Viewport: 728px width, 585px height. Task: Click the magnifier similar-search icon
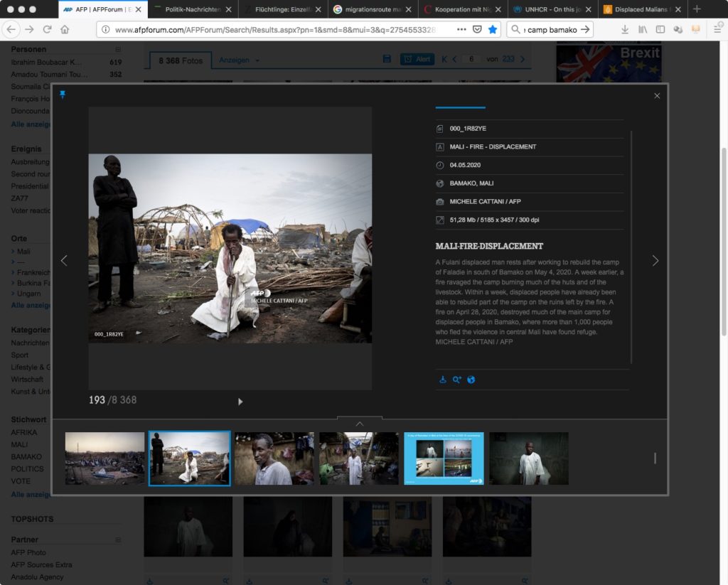click(456, 380)
